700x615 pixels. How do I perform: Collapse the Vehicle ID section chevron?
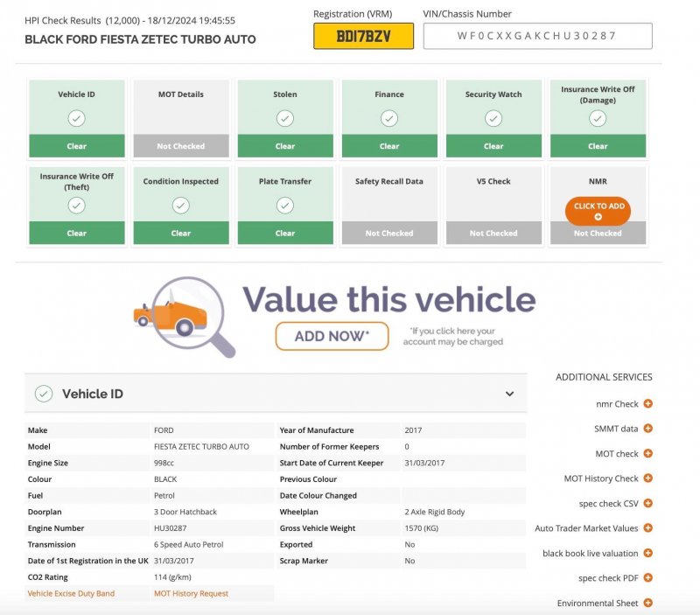tap(509, 394)
